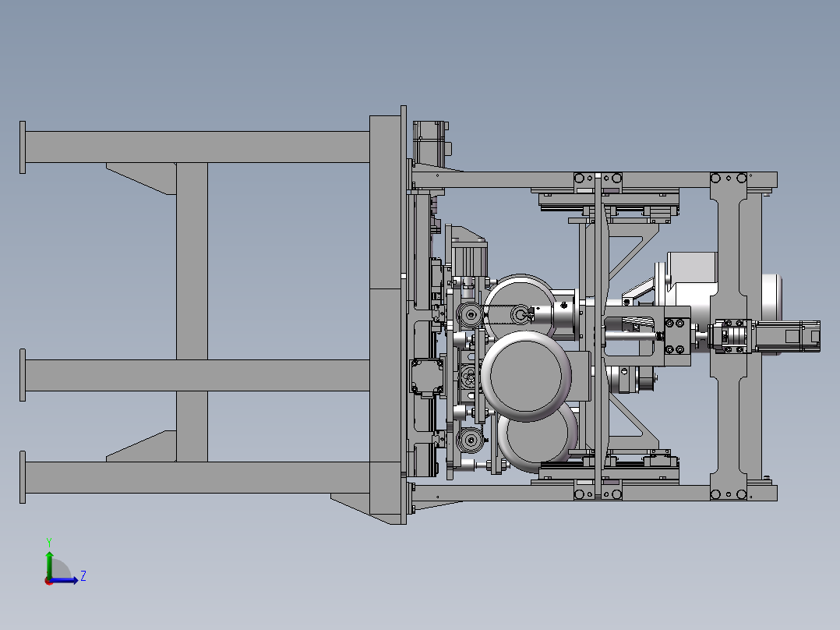Click the green Y axis arrow of the triad
Viewport: 840px width, 630px height.
click(49, 564)
